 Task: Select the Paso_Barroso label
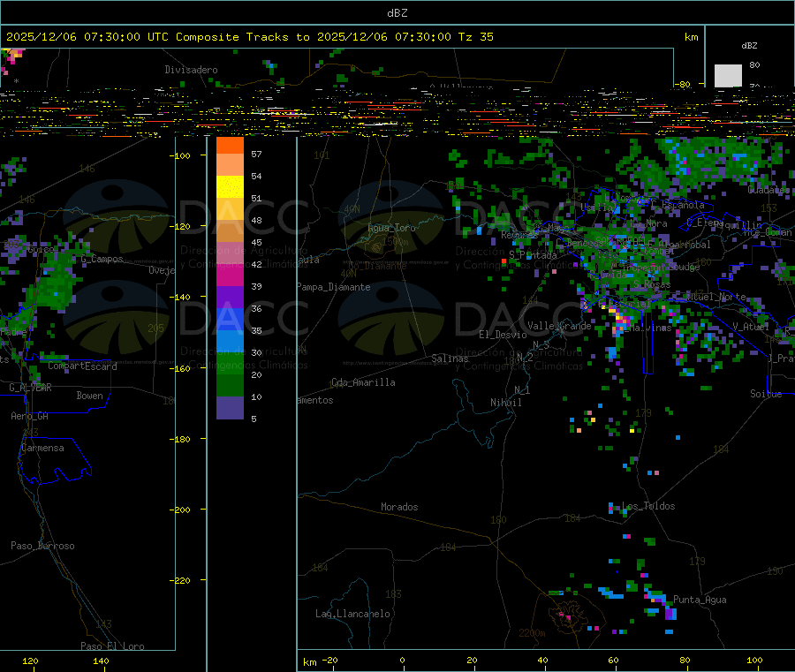point(42,546)
